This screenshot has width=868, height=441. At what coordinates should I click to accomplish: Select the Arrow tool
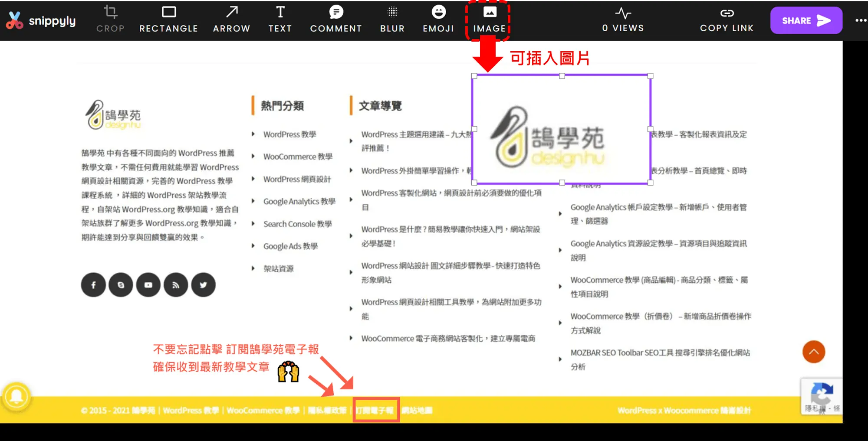[x=231, y=20]
